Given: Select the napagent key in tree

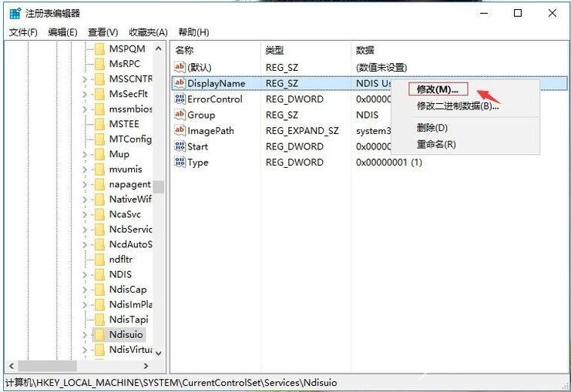Looking at the screenshot, I should 129,185.
